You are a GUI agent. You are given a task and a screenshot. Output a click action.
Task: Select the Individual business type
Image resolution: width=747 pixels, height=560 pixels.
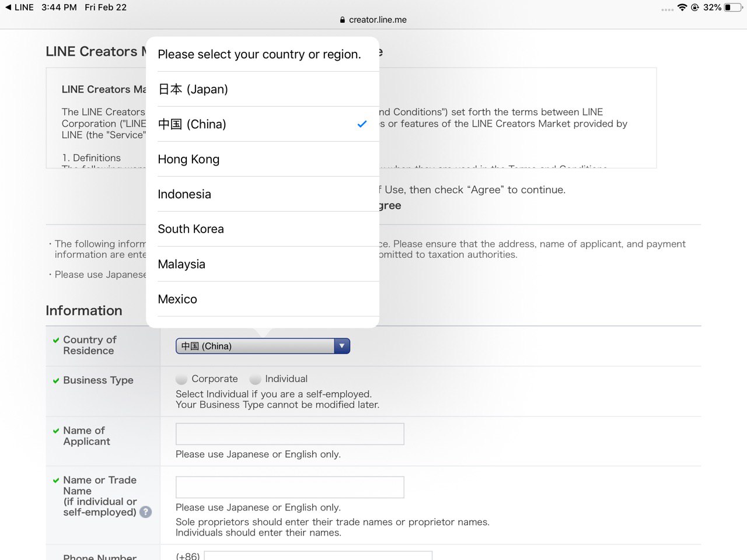coord(255,379)
